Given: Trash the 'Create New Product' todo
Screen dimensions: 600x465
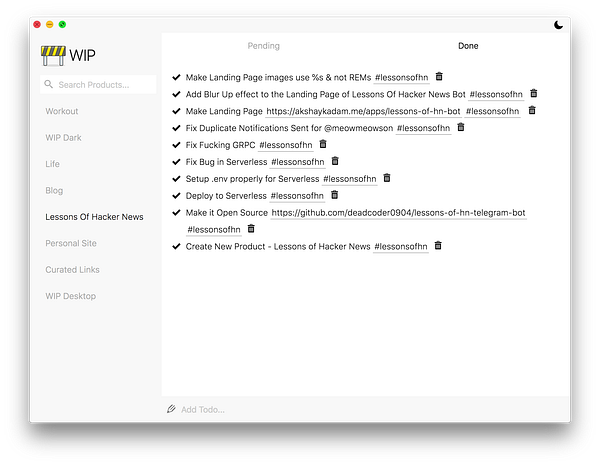Looking at the screenshot, I should tap(438, 246).
